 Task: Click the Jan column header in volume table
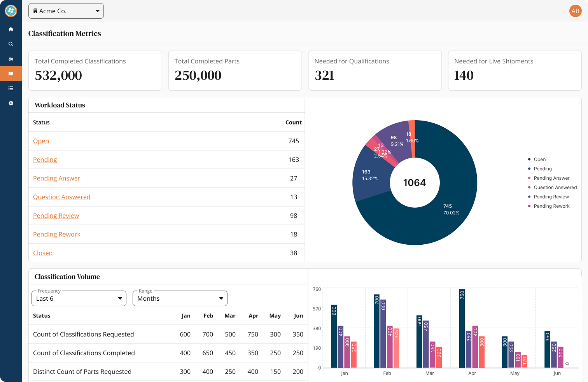coord(186,315)
